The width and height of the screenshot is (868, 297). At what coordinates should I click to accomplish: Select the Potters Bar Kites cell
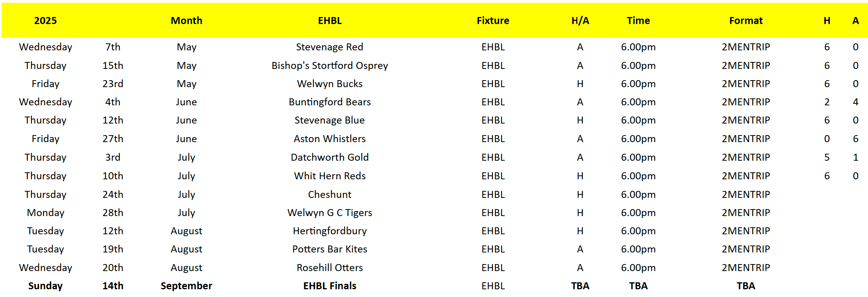click(x=330, y=249)
